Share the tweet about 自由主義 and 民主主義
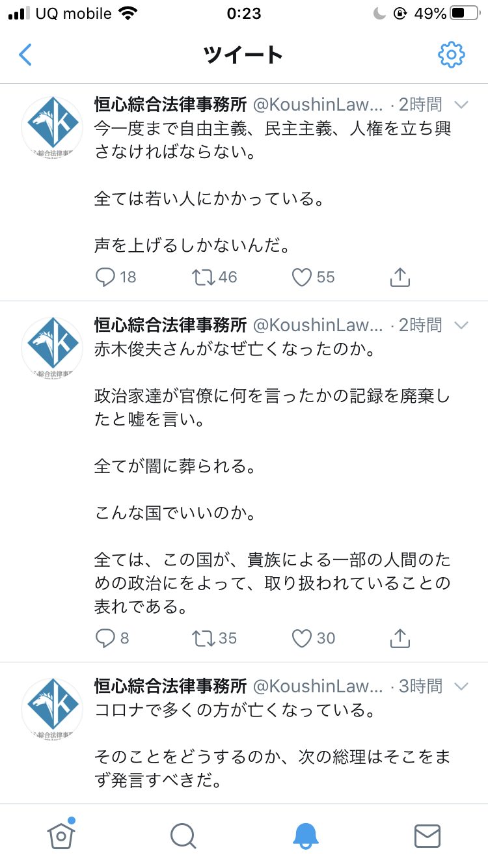This screenshot has height=868, width=488. click(x=400, y=277)
